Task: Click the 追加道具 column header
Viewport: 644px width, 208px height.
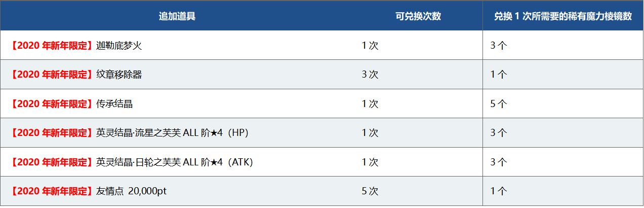Action: click(177, 16)
